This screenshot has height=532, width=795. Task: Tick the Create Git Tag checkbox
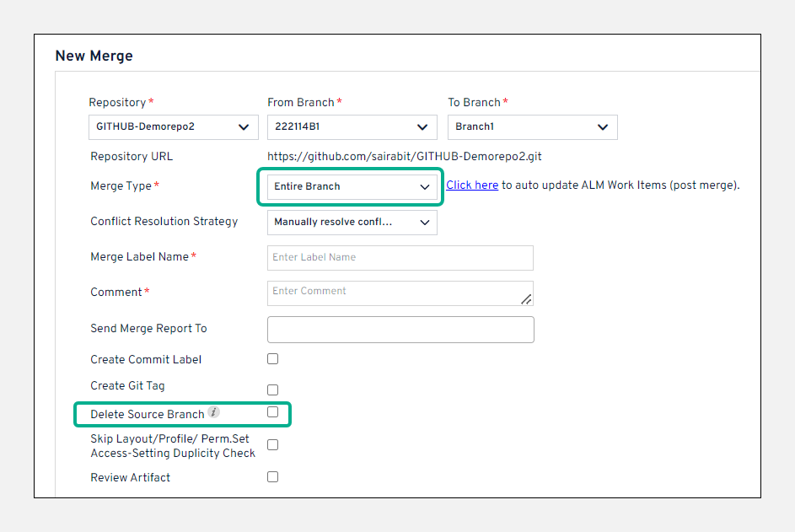coord(272,390)
